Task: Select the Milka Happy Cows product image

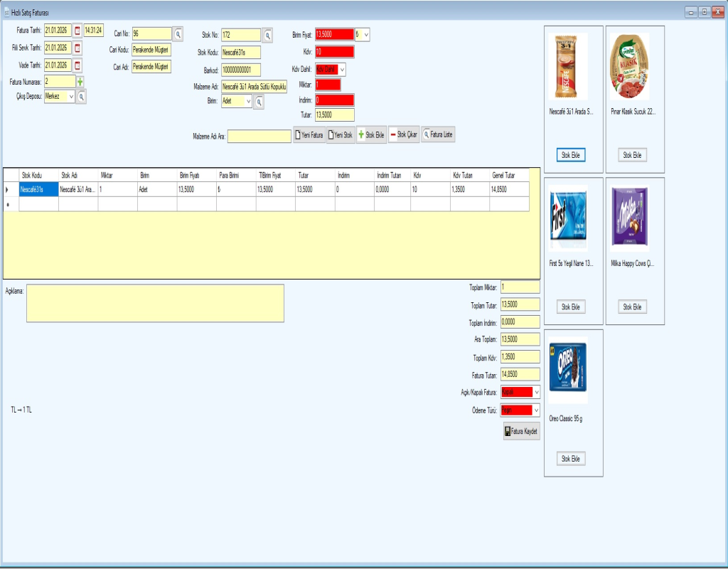Action: click(630, 210)
